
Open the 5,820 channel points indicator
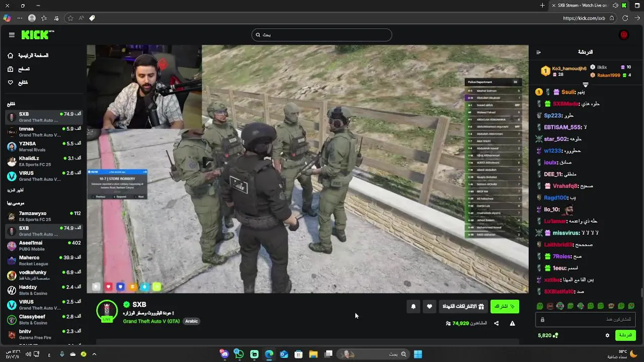[548, 335]
